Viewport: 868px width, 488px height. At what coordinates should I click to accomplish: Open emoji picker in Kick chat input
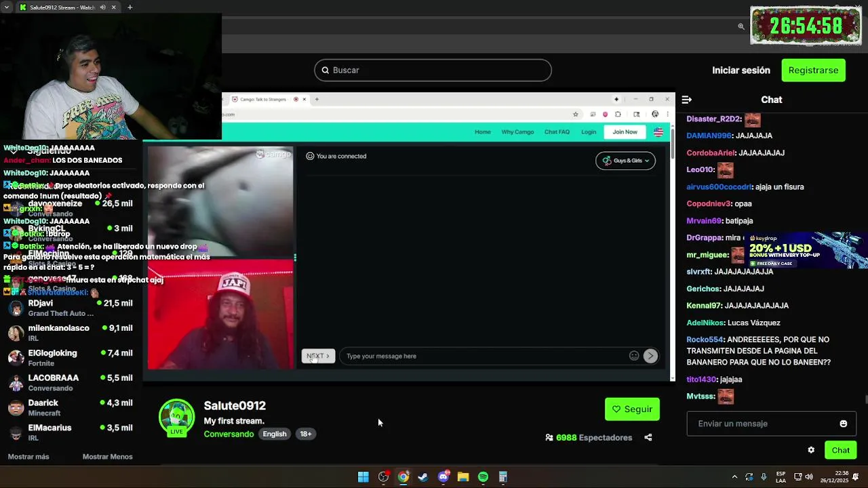pyautogui.click(x=843, y=424)
